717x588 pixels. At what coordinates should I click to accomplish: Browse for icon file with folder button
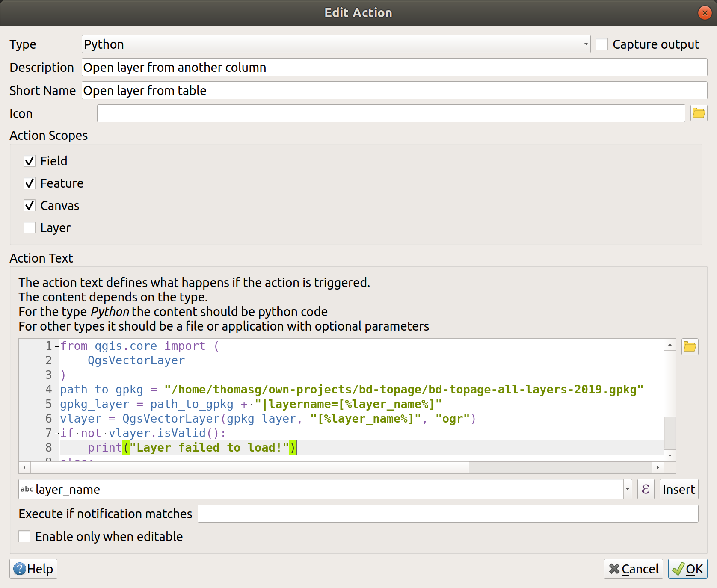pos(699,113)
